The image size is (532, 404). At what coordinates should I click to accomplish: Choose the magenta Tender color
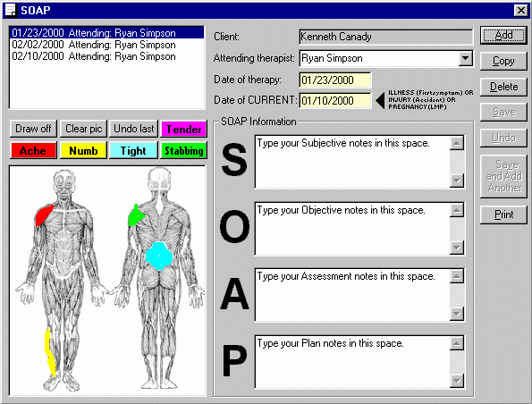point(183,130)
